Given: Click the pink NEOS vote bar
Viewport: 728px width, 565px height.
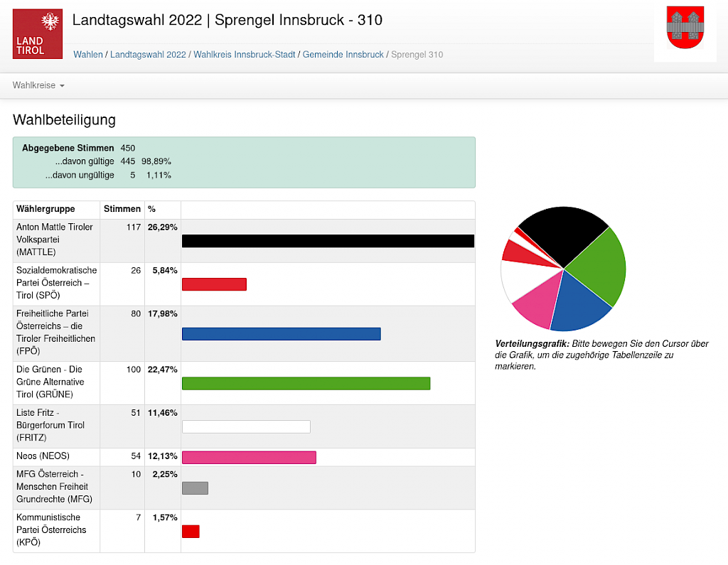Looking at the screenshot, I should tap(249, 457).
